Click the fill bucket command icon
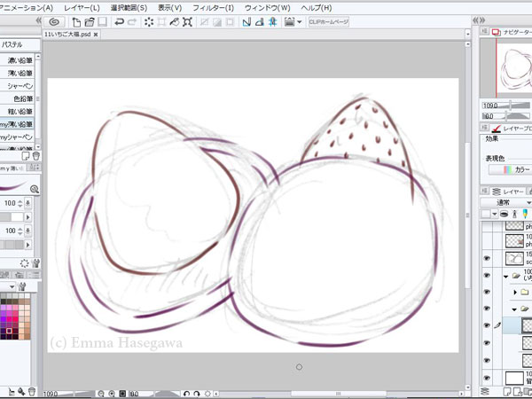The height and width of the screenshot is (399, 532). pyautogui.click(x=175, y=22)
